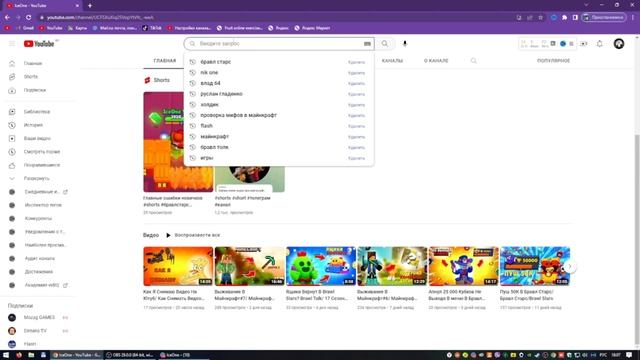Open Аудит канала in the sidebar
This screenshot has height=360, width=640.
[x=39, y=258]
